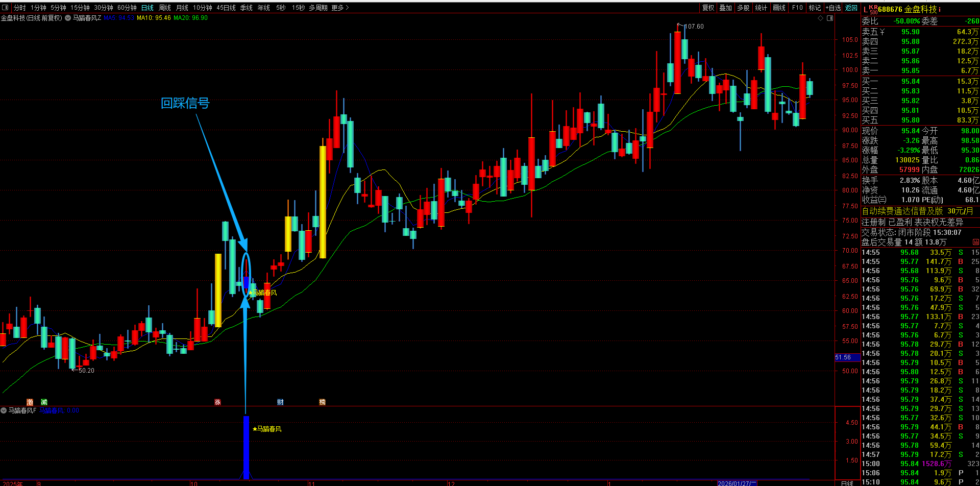Switch to the 周线 weekly tab
The image size is (980, 486).
click(165, 8)
